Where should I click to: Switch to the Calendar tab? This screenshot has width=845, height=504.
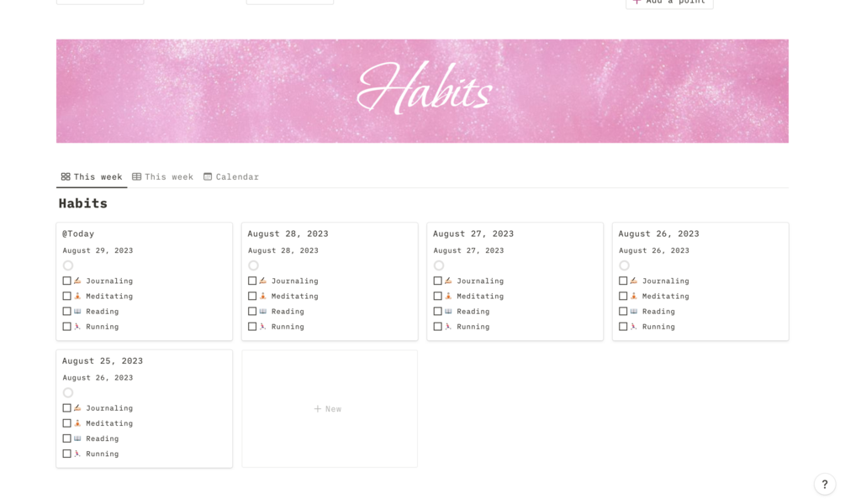click(231, 176)
